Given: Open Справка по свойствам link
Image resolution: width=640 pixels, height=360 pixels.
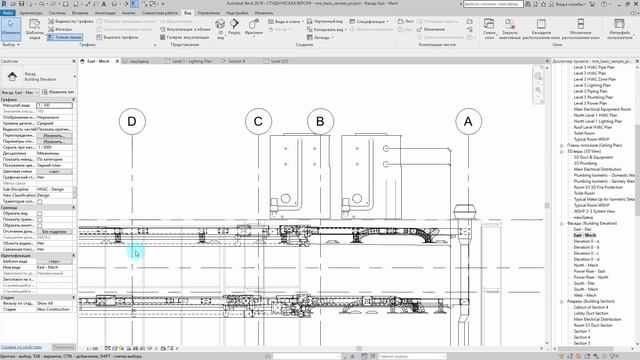Looking at the screenshot, I should (21, 347).
